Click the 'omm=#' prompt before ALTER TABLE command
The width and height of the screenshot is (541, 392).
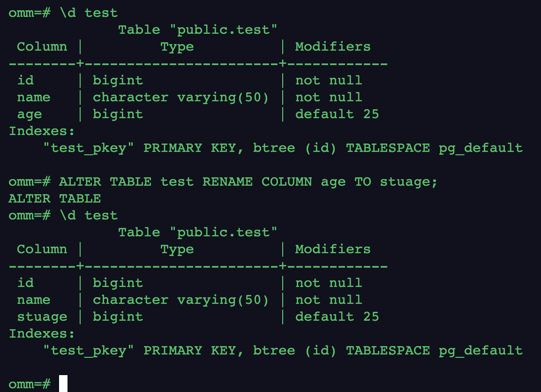29,181
